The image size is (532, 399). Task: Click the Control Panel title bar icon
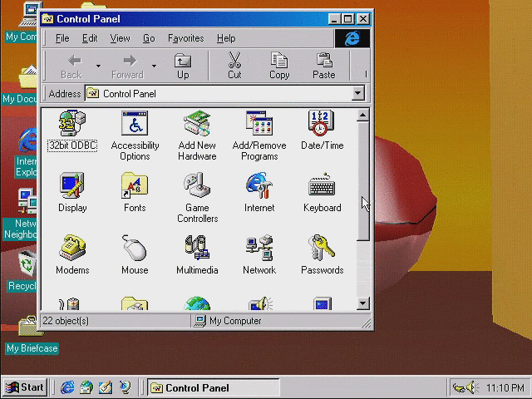(x=47, y=19)
